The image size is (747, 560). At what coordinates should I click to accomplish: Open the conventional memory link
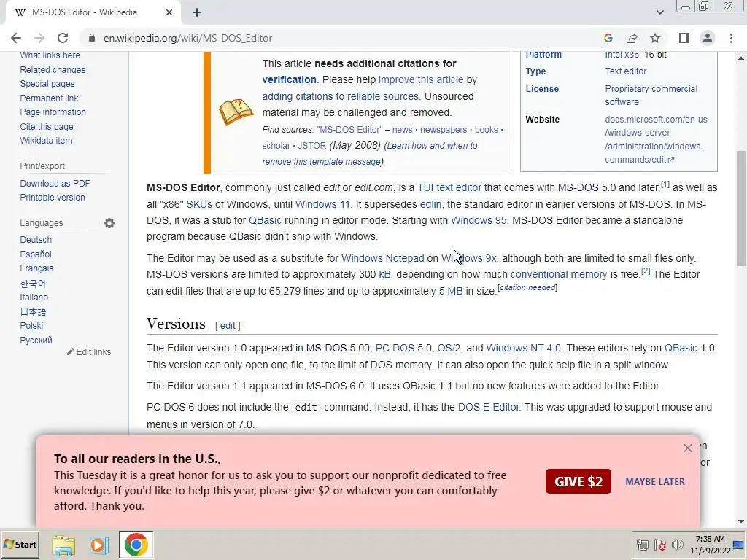(558, 274)
